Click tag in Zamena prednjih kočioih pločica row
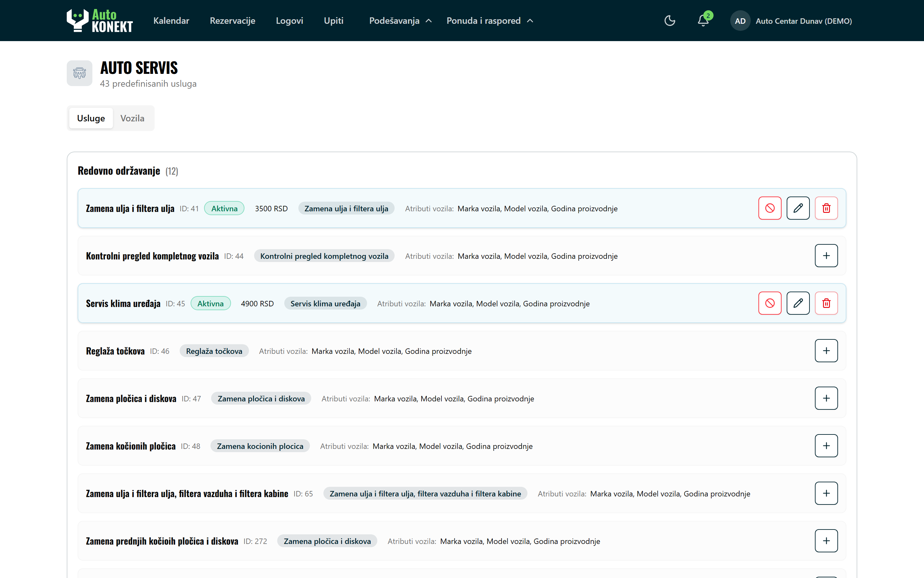Image resolution: width=924 pixels, height=578 pixels. [x=327, y=541]
